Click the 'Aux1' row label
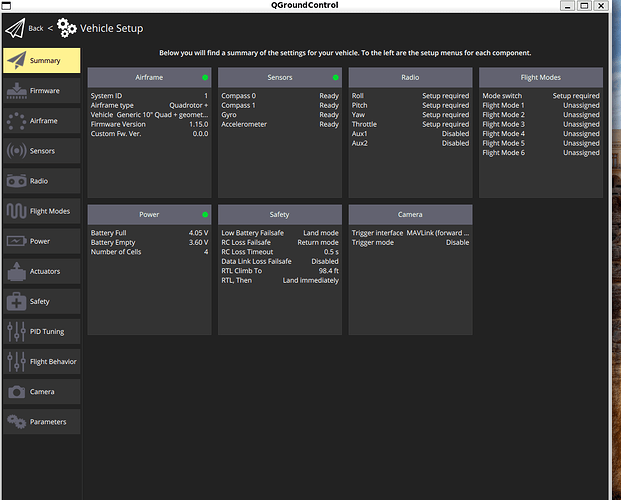Screen dimensions: 621x500 click(x=359, y=134)
